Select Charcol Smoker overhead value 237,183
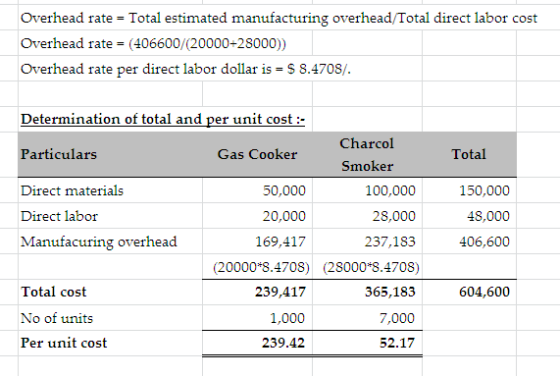 click(390, 242)
